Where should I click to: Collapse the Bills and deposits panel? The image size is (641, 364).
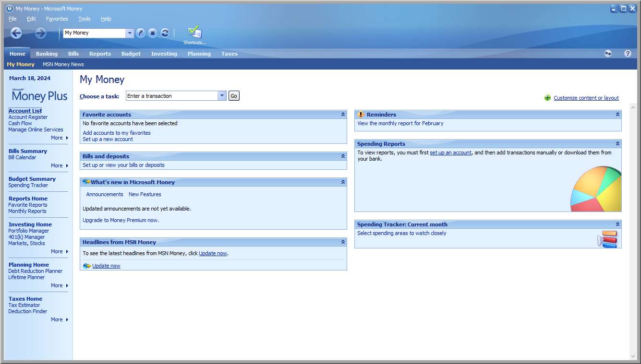[343, 156]
